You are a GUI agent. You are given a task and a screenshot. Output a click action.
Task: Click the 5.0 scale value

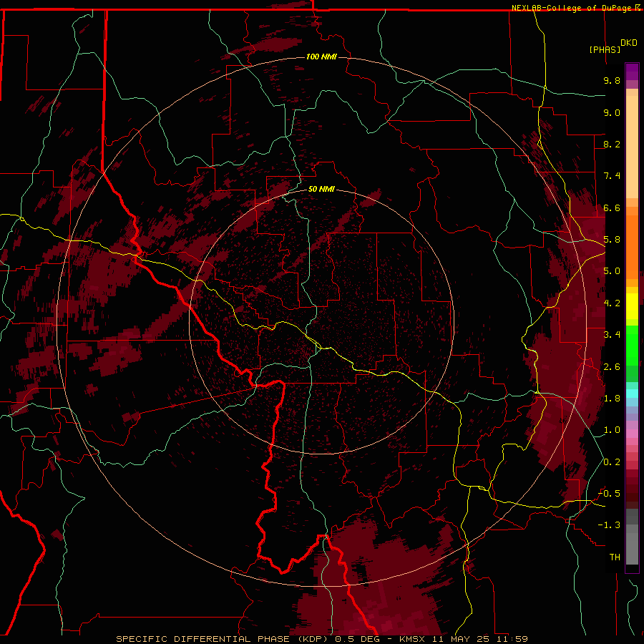(612, 271)
